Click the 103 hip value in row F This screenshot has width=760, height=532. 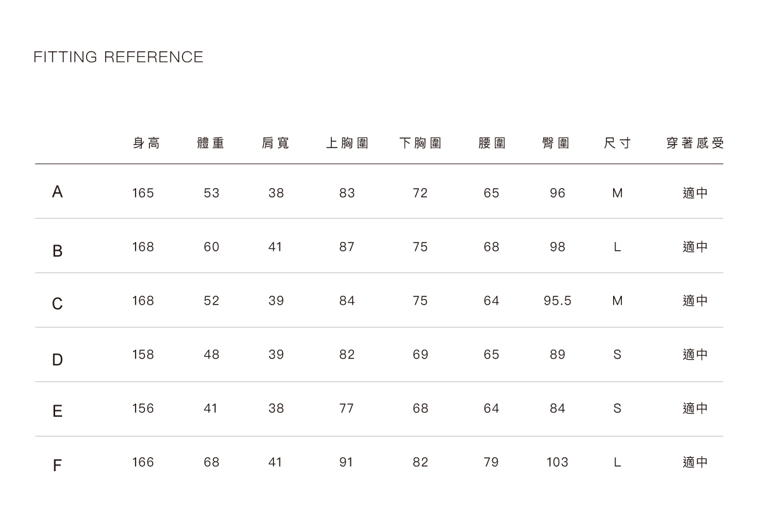click(x=557, y=462)
